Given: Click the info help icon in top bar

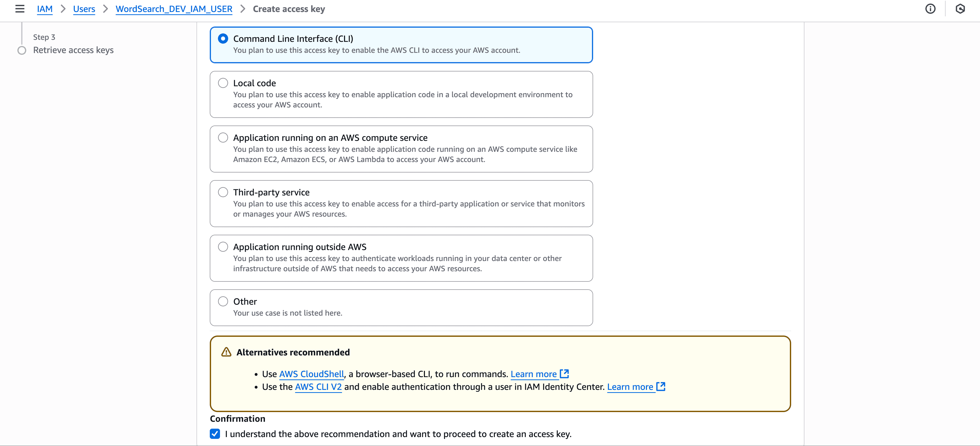Looking at the screenshot, I should [930, 9].
